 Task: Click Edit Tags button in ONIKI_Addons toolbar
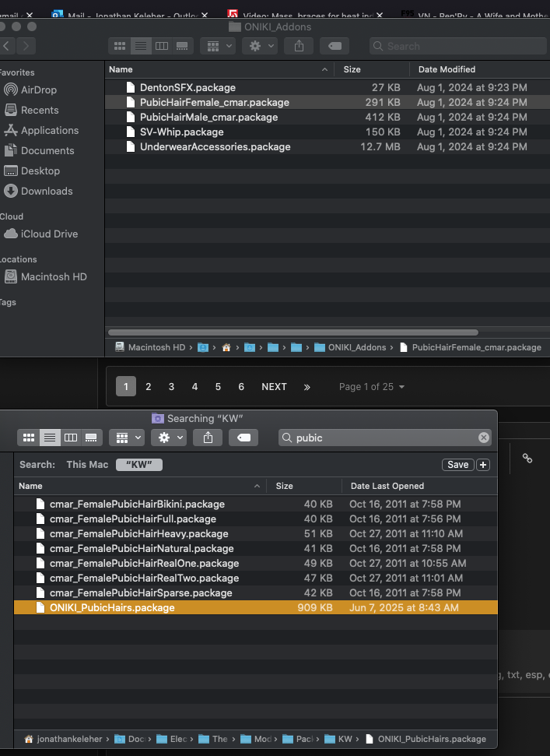335,46
